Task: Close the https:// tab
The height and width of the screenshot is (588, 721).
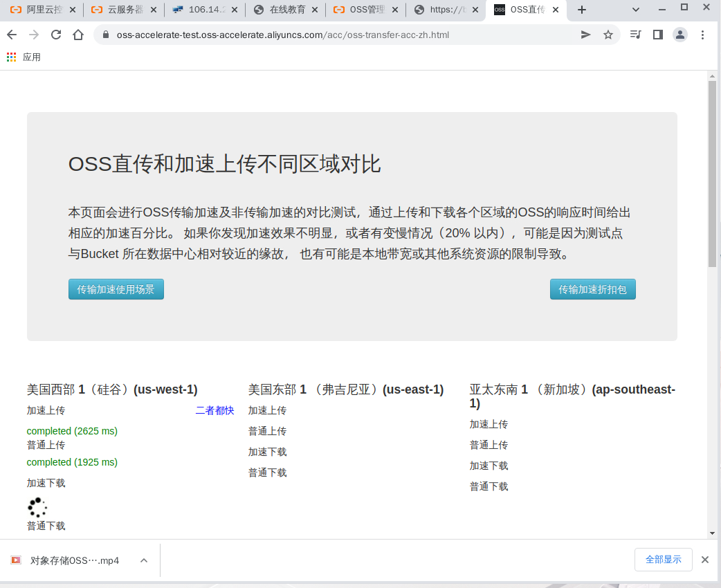Action: pos(475,10)
